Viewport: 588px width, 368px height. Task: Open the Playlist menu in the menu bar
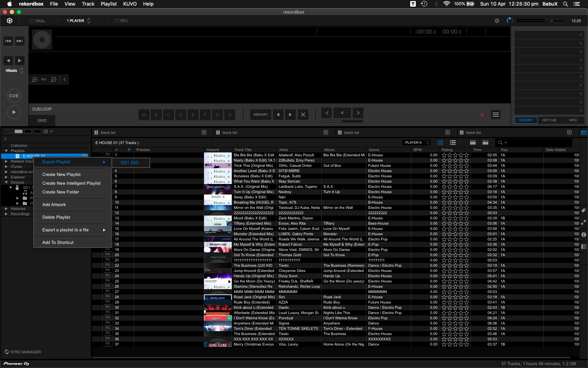[x=108, y=4]
